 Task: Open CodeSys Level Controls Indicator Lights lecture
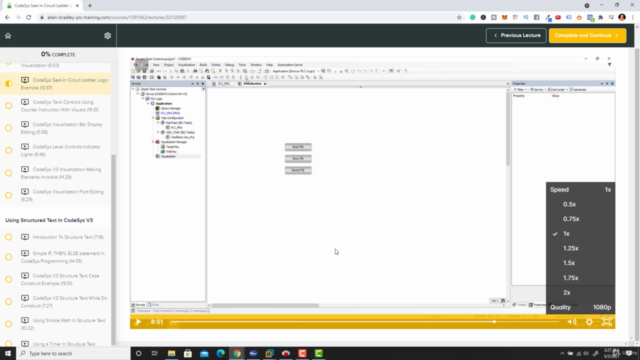[61, 151]
